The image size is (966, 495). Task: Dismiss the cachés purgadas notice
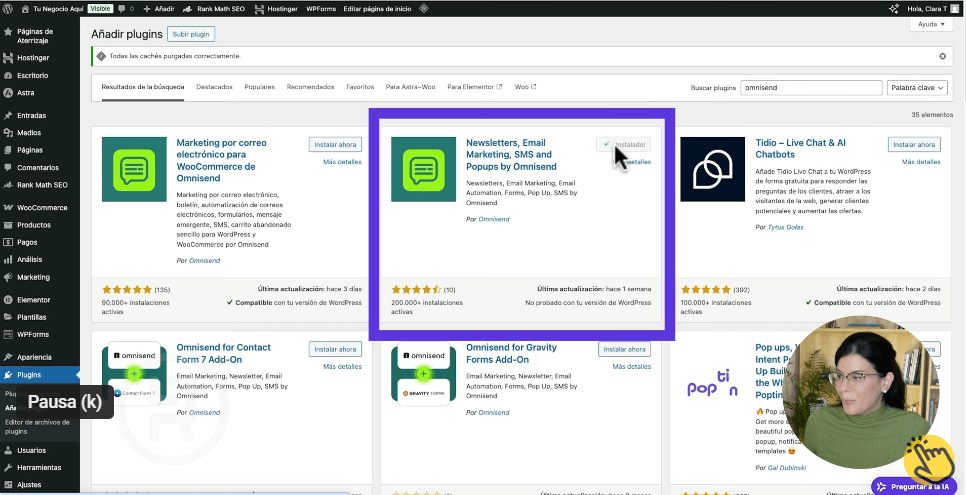[x=942, y=56]
